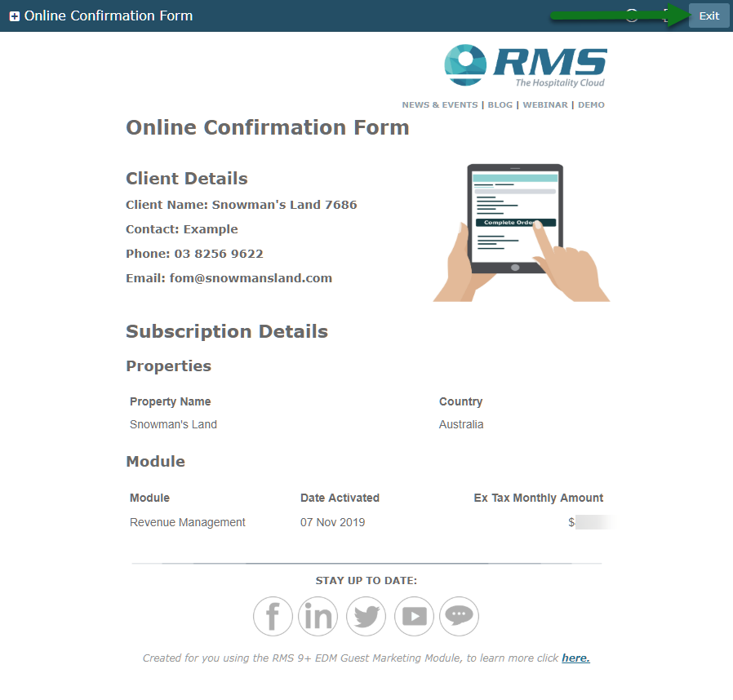Click the 'Contact: Example' line
733x700 pixels.
click(182, 229)
